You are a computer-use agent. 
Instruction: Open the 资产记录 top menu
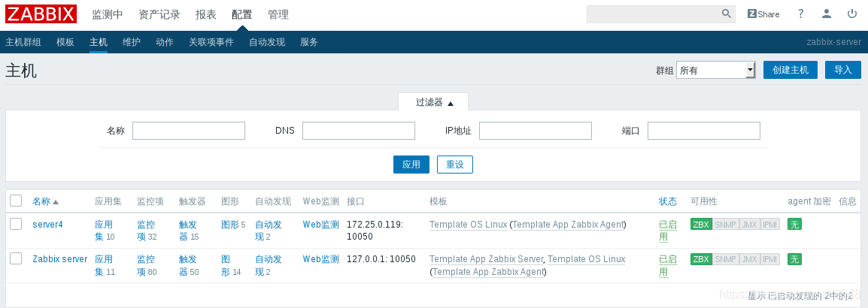(159, 15)
